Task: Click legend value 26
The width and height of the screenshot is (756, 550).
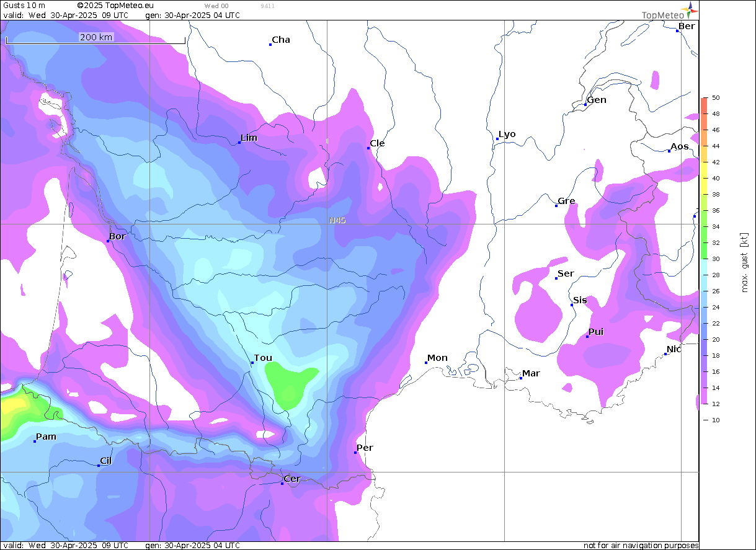Action: pos(716,291)
